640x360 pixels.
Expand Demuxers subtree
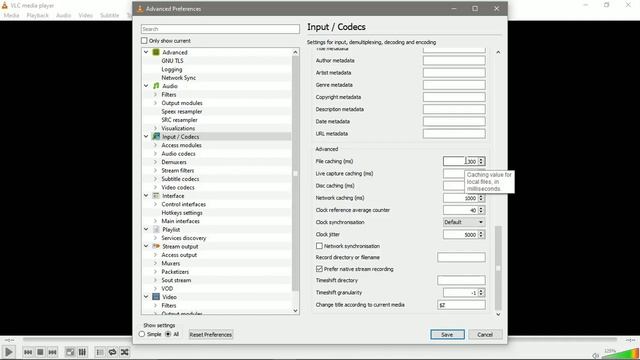tap(155, 162)
